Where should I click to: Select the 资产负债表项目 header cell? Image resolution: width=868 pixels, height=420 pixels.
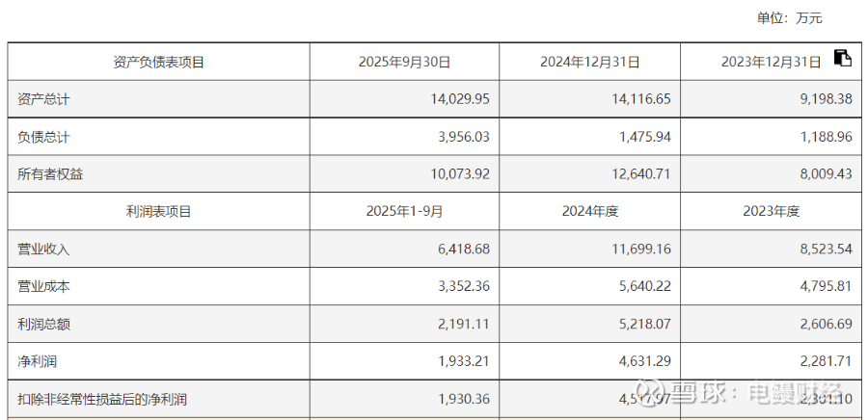point(159,63)
